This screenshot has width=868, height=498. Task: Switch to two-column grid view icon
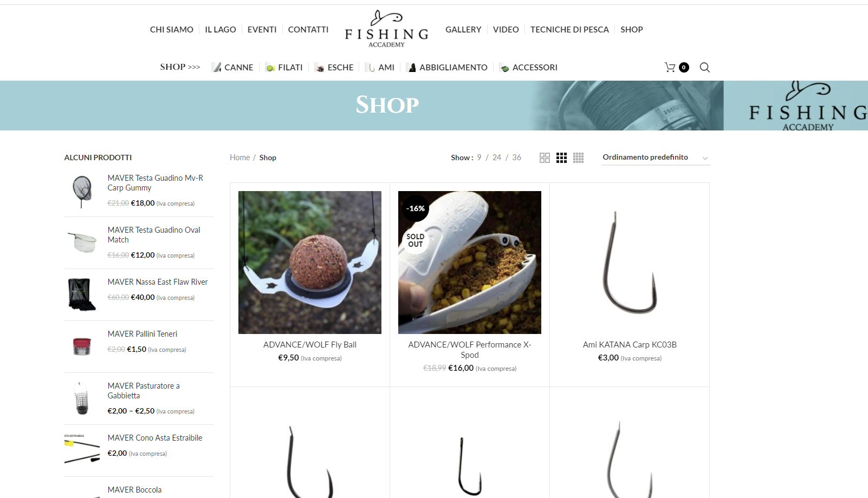point(545,158)
